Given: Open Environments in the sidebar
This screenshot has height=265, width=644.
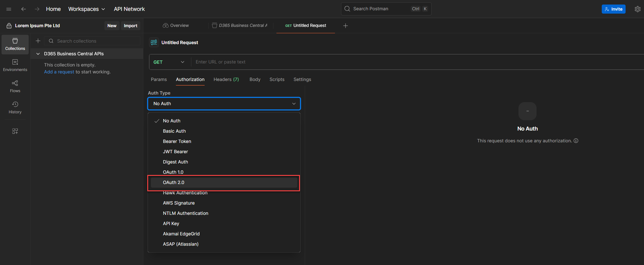Looking at the screenshot, I should coord(15,66).
